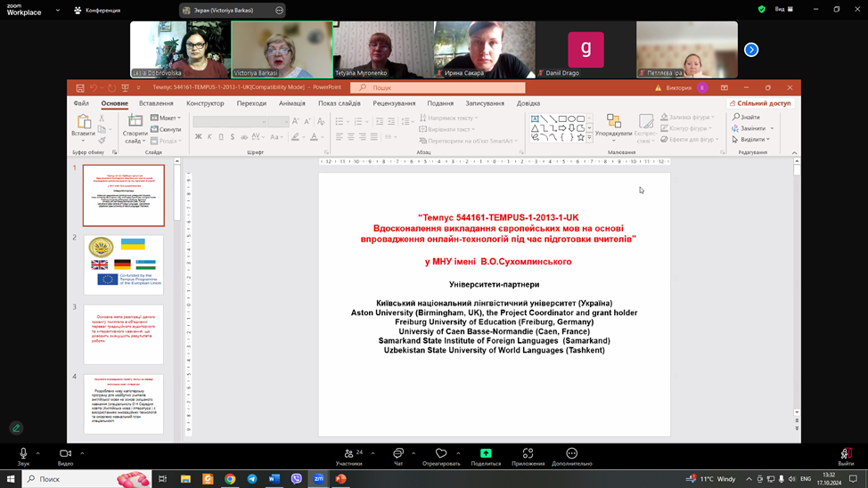868x488 pixels.
Task: Open Zoom reactions menu
Action: pyautogui.click(x=441, y=454)
